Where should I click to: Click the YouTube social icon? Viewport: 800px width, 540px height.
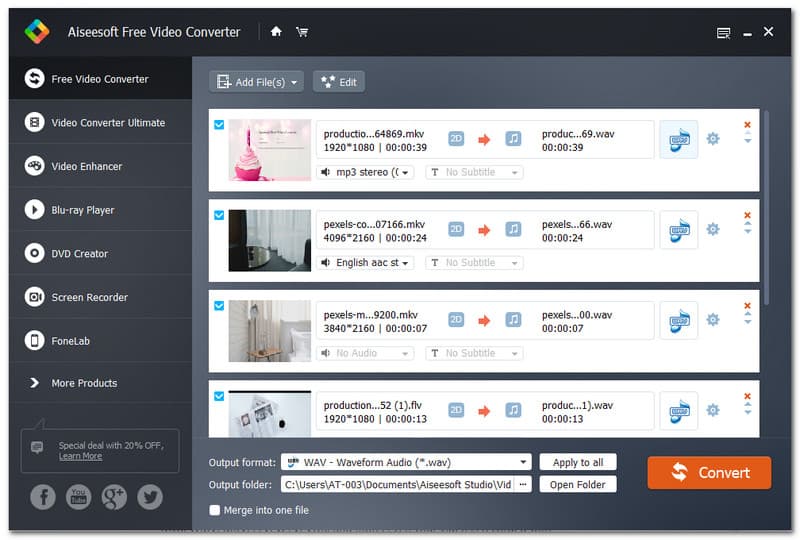point(78,497)
